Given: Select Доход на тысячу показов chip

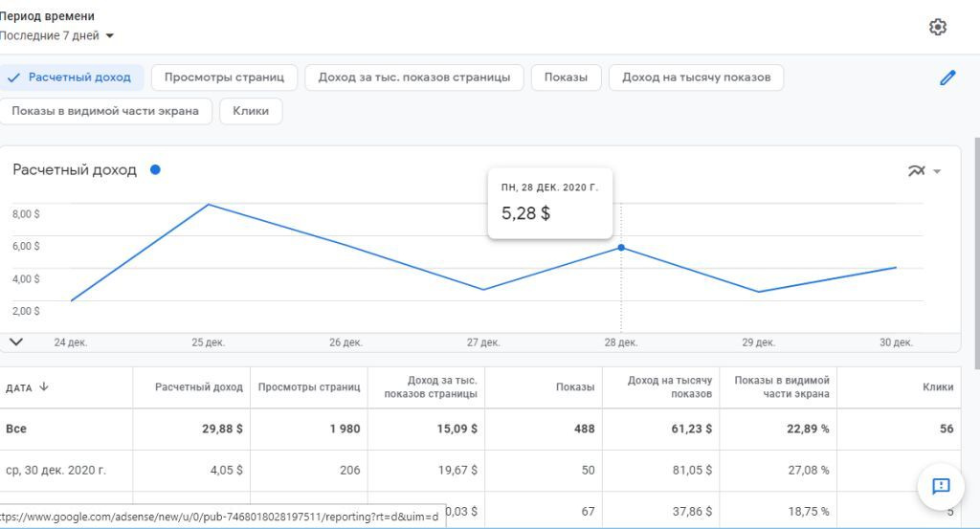Looking at the screenshot, I should [x=696, y=77].
